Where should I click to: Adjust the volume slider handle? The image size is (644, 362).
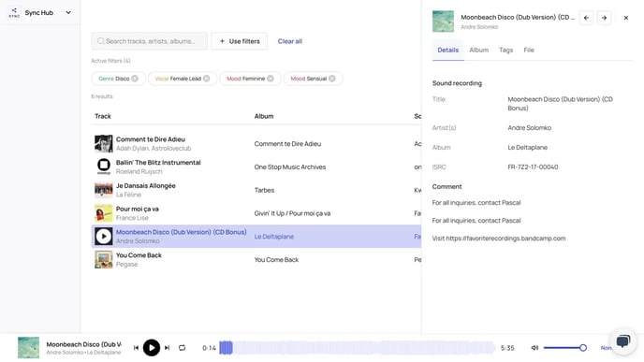583,348
